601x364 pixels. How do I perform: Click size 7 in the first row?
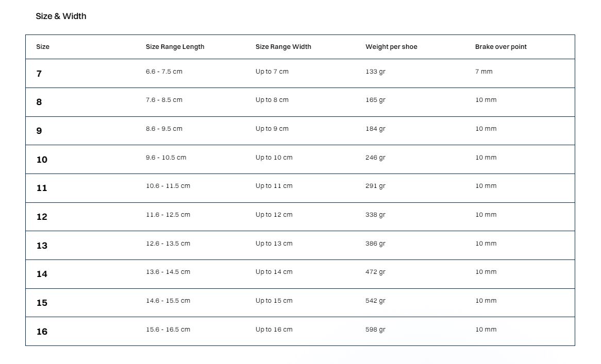pos(39,74)
